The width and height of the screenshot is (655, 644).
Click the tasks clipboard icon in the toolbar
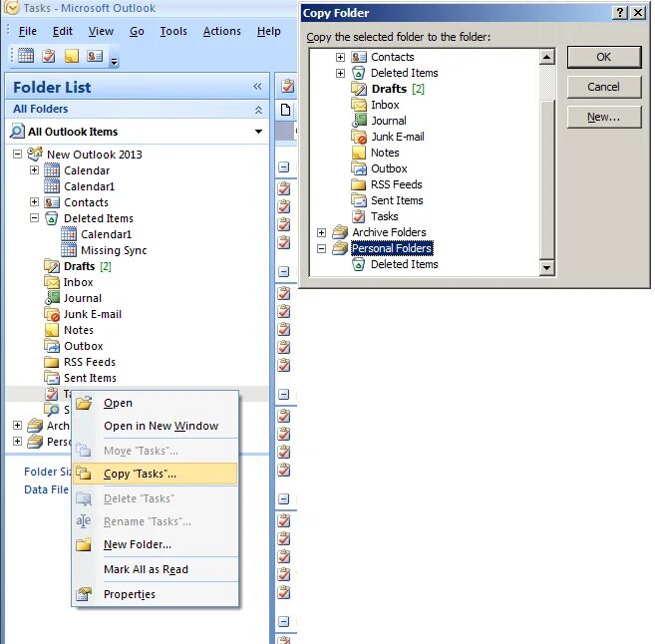coord(49,55)
